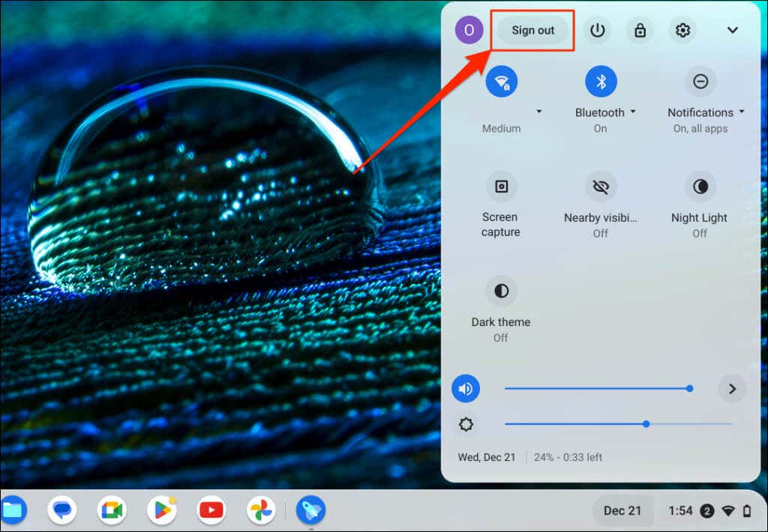Open Google Meet from the shelf
The width and height of the screenshot is (768, 532).
[x=112, y=510]
